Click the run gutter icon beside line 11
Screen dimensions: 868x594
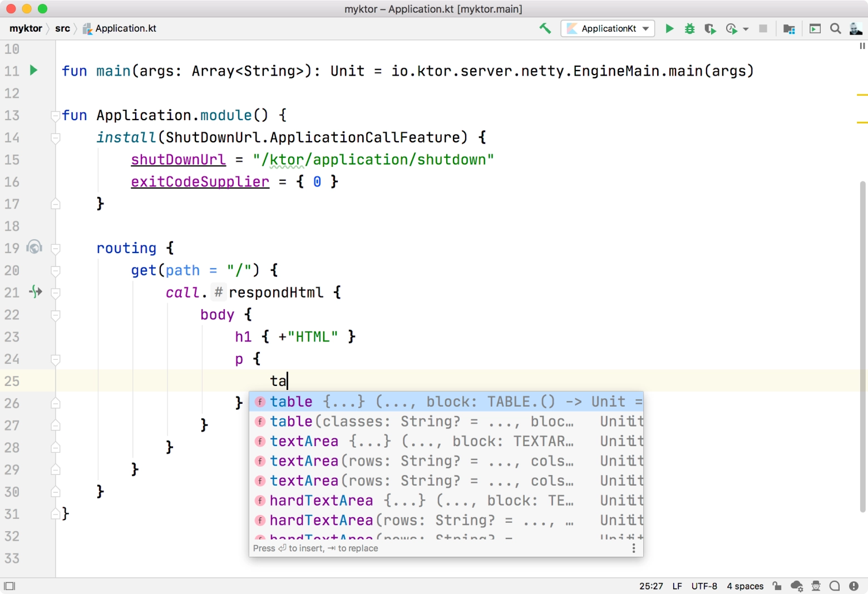pyautogui.click(x=34, y=71)
